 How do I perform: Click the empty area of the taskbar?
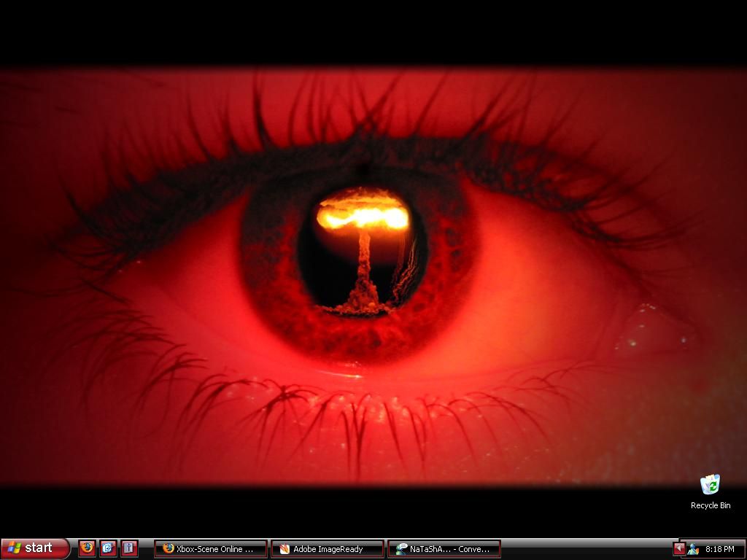point(584,549)
